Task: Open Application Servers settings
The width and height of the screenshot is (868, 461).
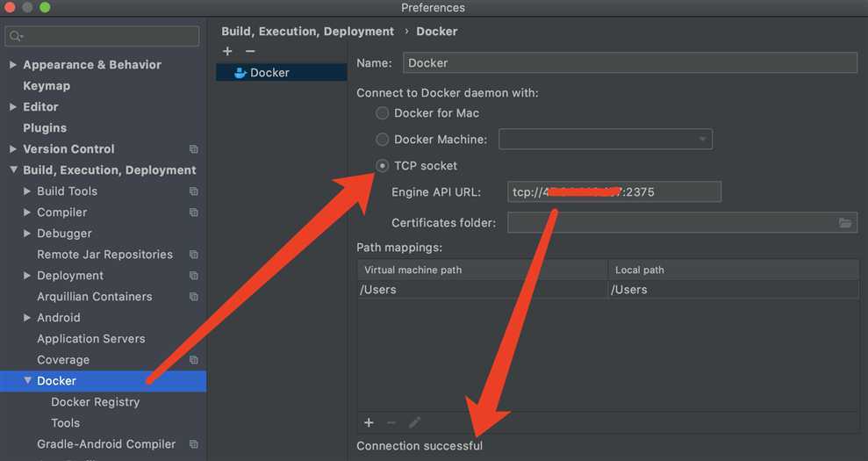Action: coord(91,339)
